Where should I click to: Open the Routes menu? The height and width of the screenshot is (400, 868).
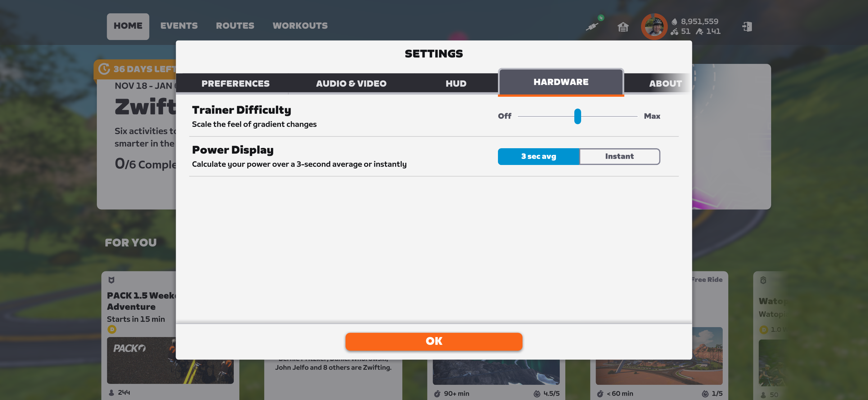pyautogui.click(x=235, y=26)
